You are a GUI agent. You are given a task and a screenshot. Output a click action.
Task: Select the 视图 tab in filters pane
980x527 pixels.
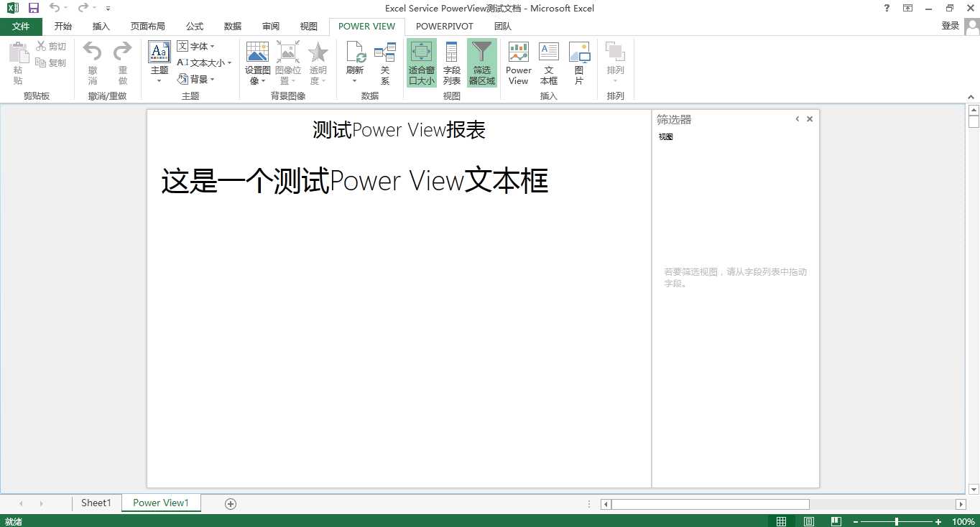[x=665, y=136]
